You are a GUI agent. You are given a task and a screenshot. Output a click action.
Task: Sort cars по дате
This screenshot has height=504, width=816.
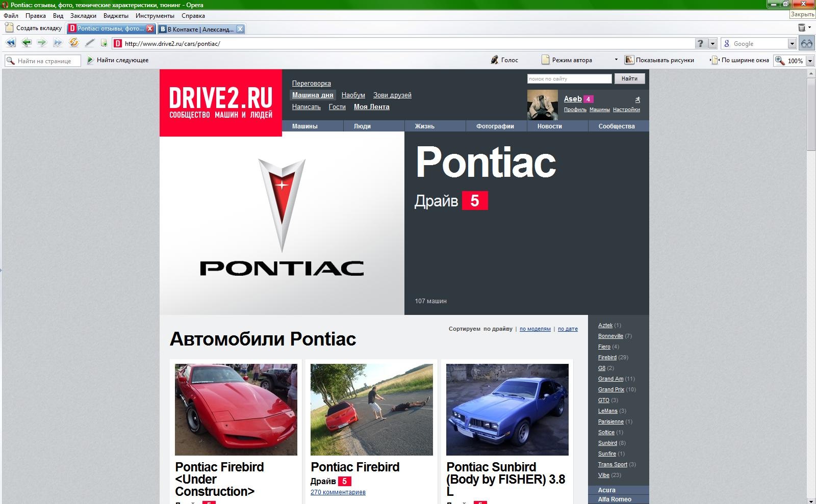point(568,329)
